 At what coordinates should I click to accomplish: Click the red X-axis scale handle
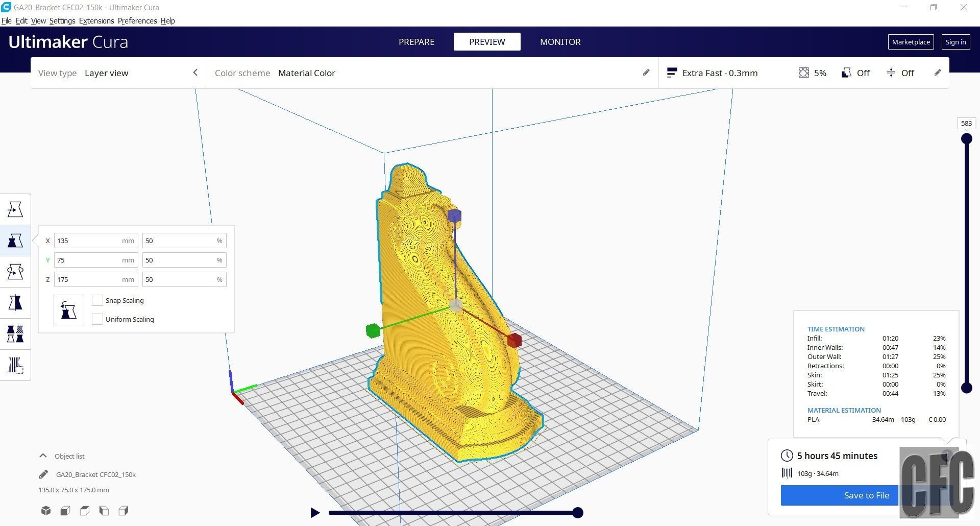point(514,341)
